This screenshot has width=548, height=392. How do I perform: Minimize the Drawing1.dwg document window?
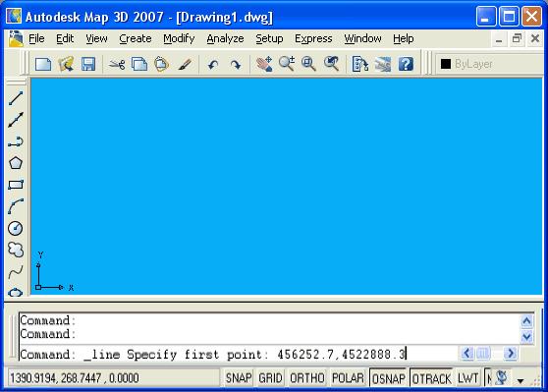point(499,39)
